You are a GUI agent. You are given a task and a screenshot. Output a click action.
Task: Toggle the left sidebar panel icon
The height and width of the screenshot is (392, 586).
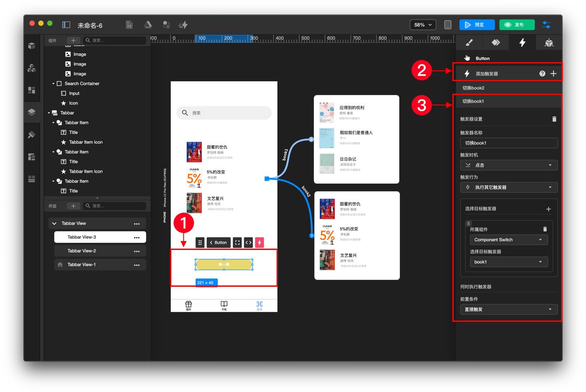coord(66,25)
